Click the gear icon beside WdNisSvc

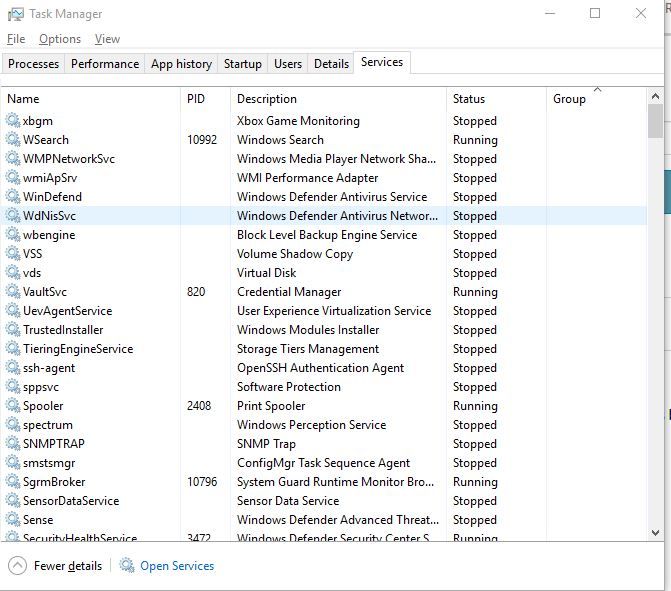[x=13, y=215]
